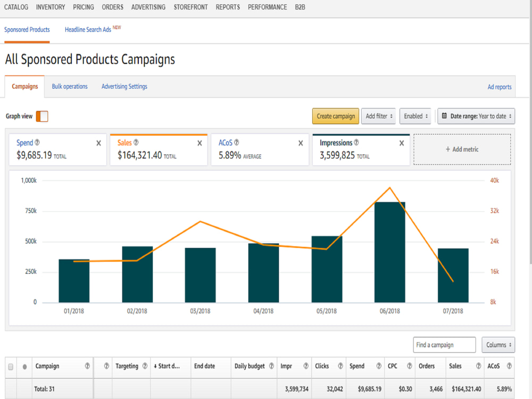Click the Targeting column help icon
The height and width of the screenshot is (399, 532).
[x=145, y=366]
